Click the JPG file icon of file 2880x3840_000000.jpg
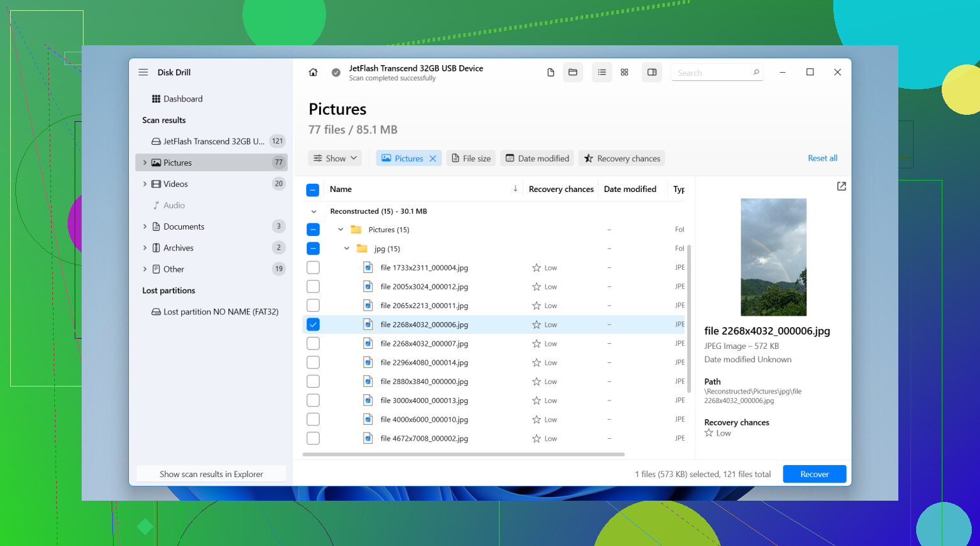 point(368,381)
